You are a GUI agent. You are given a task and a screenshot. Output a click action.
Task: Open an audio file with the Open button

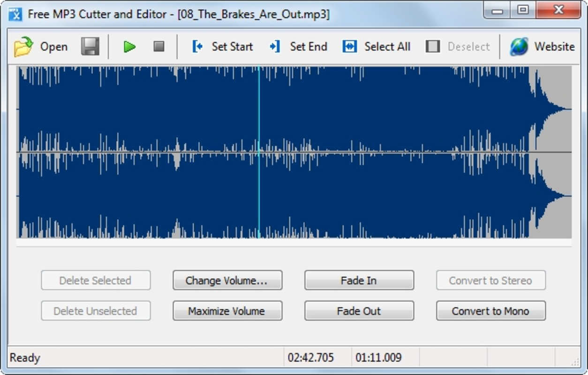[40, 46]
